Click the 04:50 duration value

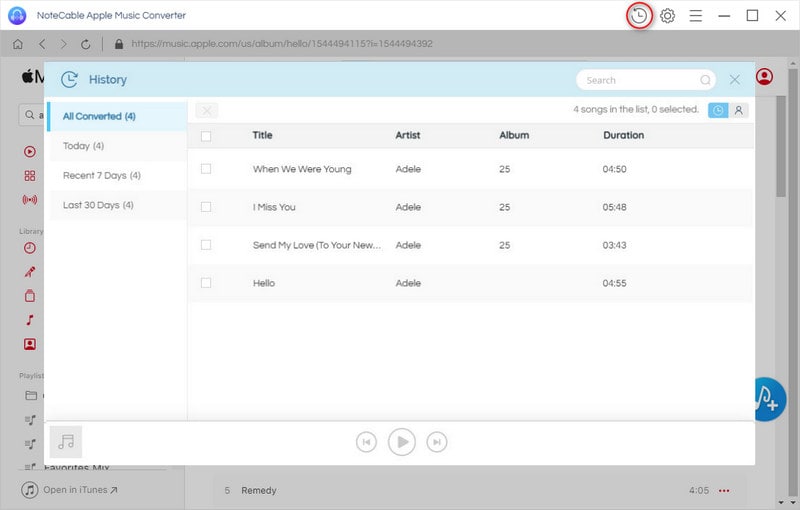coord(614,169)
